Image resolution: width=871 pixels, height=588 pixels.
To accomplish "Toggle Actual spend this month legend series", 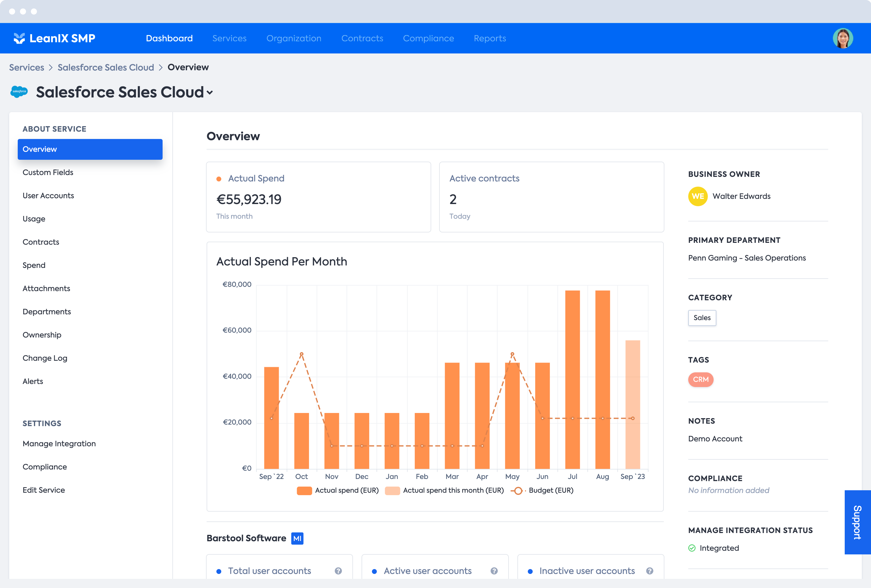I will 444,491.
